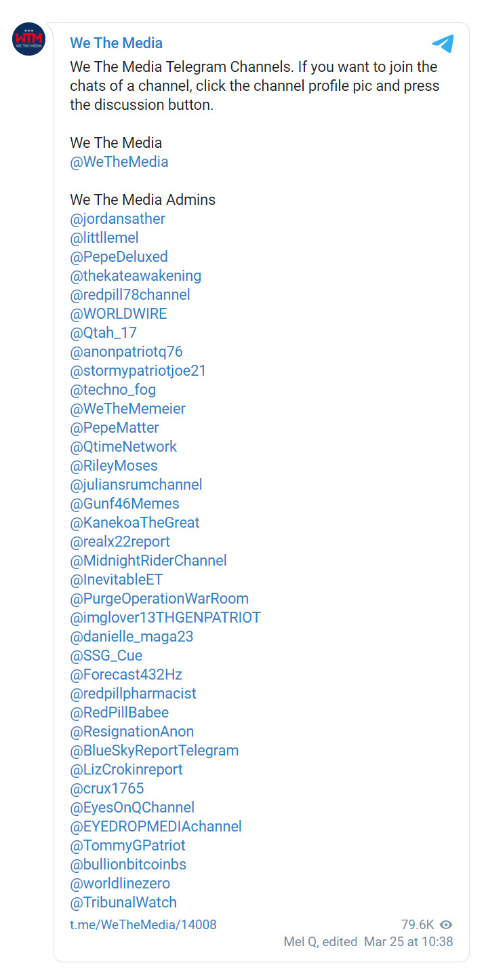Visit @imglover13THGENPATRIOT channel
486x980 pixels.
(x=165, y=618)
